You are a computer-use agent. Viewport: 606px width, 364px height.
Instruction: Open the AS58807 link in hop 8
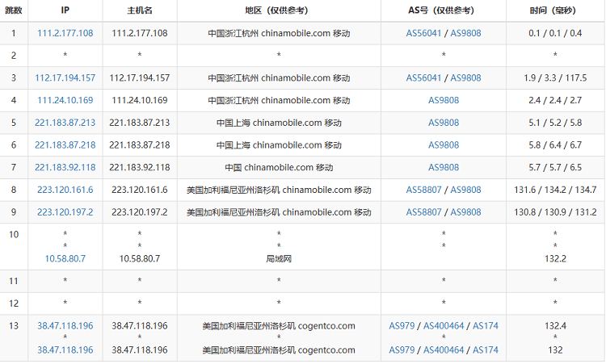point(423,190)
